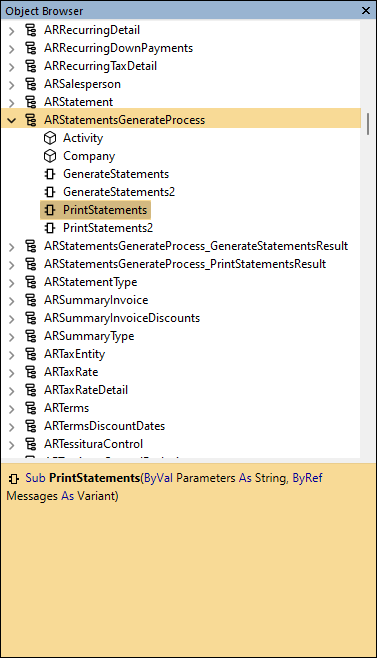Screen dimensions: 377x658
Task: Select the ARTermsDiscountDates item
Action: pyautogui.click(x=105, y=426)
